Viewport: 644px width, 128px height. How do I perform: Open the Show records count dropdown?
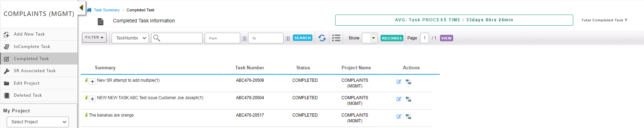[x=370, y=38]
